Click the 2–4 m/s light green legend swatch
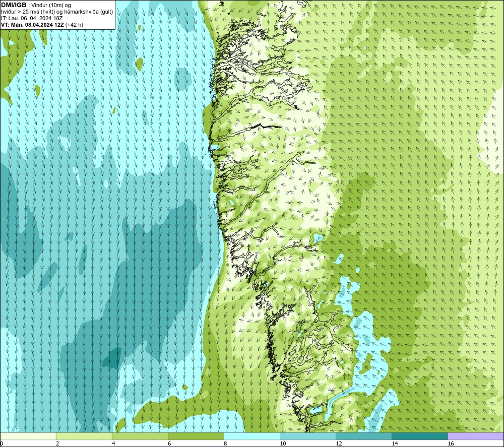This screenshot has height=447, width=504. 84,436
